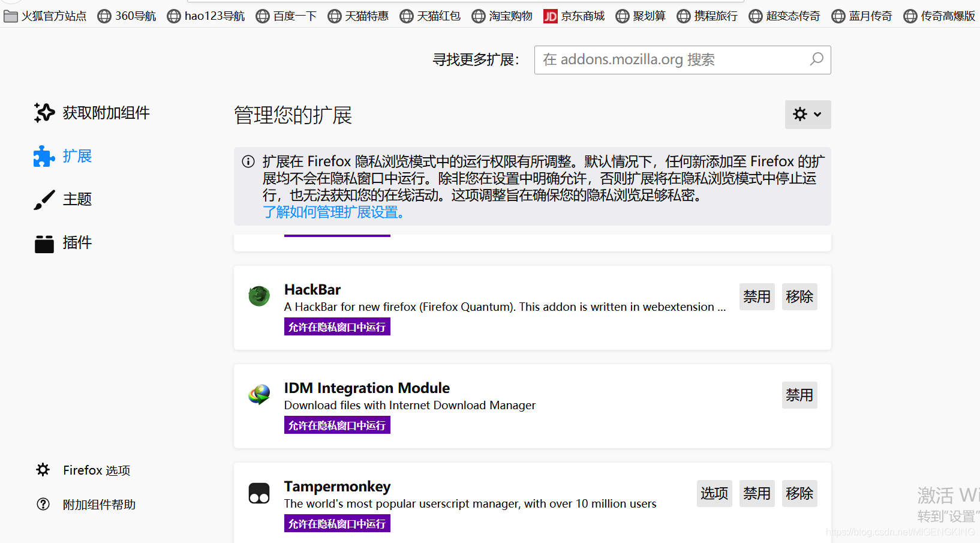
Task: Remove the HackBar extension
Action: (x=799, y=296)
